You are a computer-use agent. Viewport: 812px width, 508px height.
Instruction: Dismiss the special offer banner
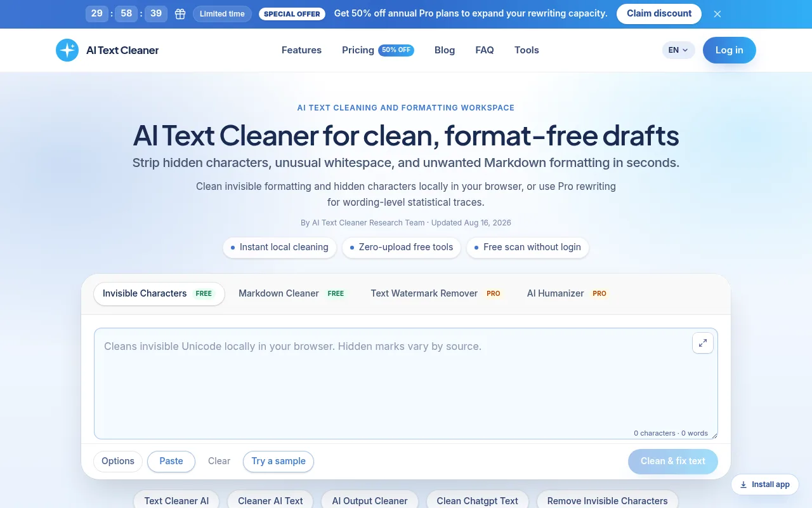tap(717, 14)
